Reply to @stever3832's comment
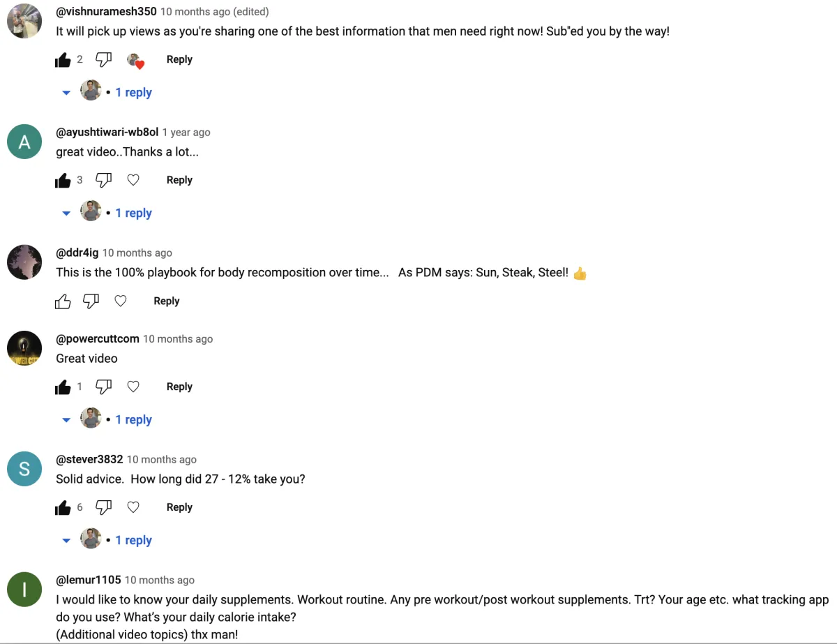This screenshot has width=837, height=644. tap(179, 507)
